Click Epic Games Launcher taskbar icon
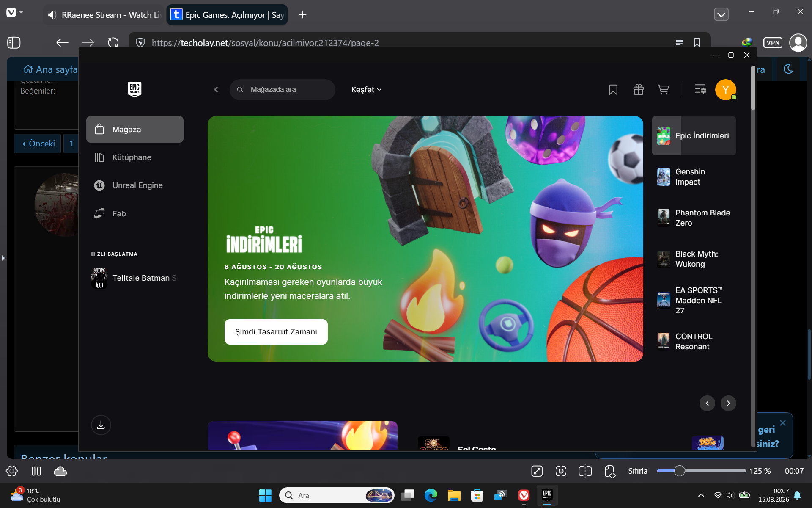 547,495
